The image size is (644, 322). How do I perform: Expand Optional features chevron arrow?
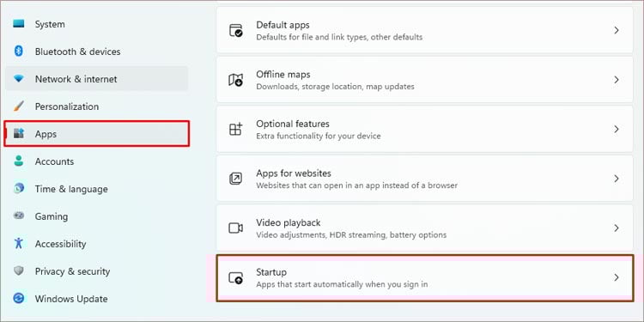[616, 129]
